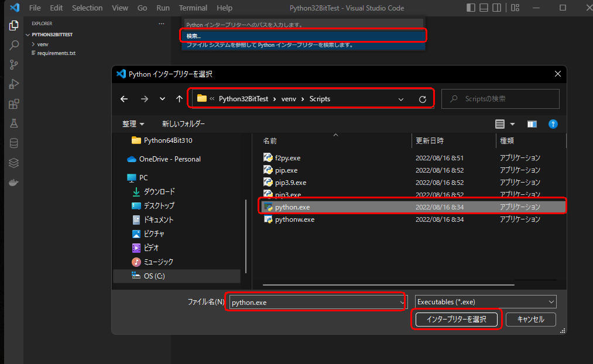This screenshot has width=593, height=364.
Task: Open the Testing flask icon view
Action: [13, 123]
